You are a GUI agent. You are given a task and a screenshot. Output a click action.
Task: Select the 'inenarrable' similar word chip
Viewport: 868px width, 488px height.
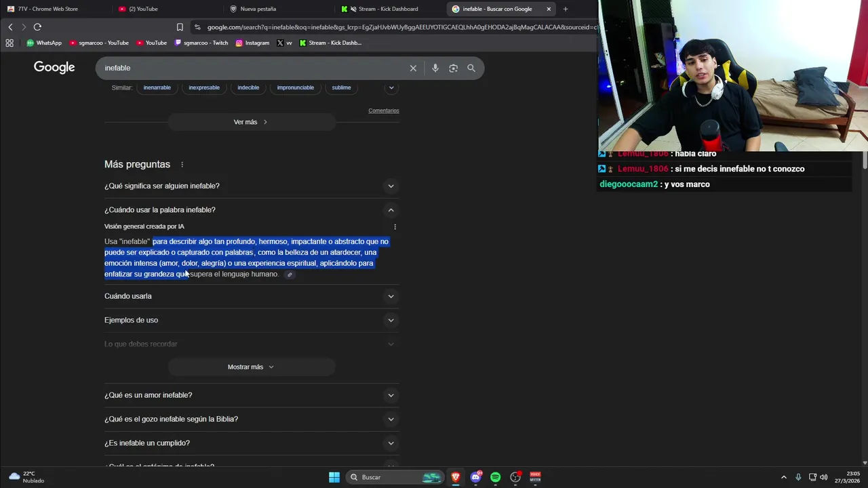[157, 87]
